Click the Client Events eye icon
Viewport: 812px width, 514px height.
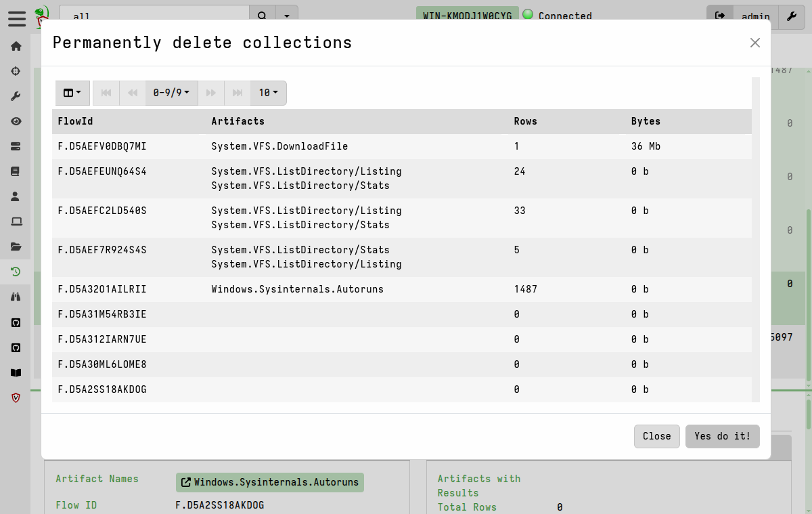point(16,121)
